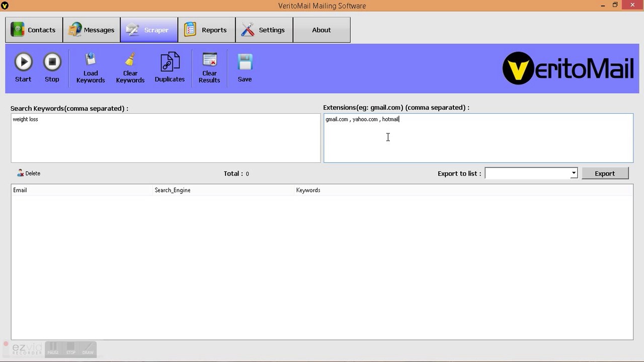Image resolution: width=644 pixels, height=362 pixels.
Task: Clear Results in toolbar
Action: point(209,68)
